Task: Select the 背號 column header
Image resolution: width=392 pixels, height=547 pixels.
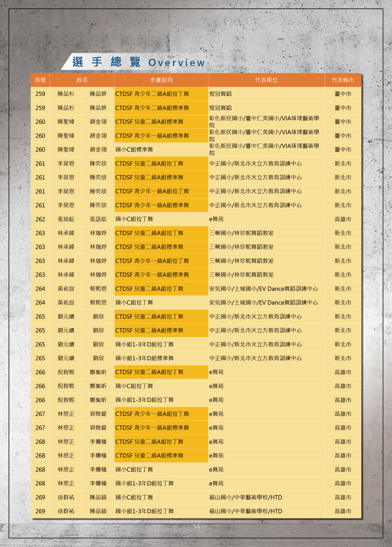Action: click(x=40, y=80)
